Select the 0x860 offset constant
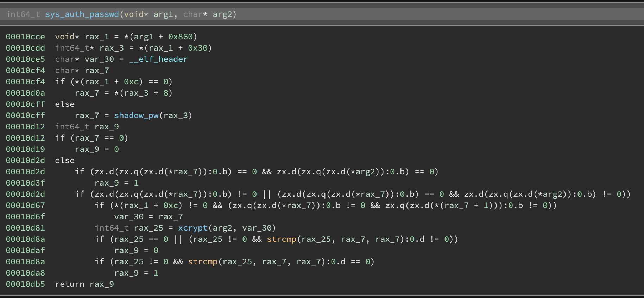Viewport: 644px width, 298px height. click(x=180, y=37)
